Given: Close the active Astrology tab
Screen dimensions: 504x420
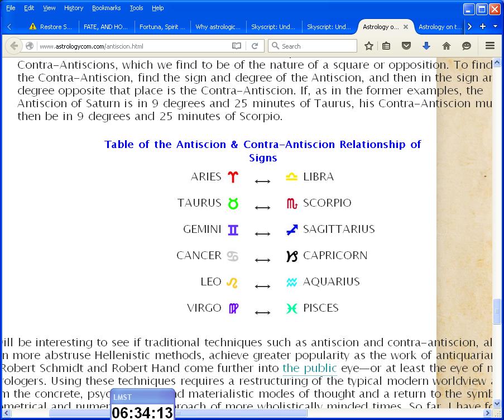Looking at the screenshot, I should click(406, 27).
